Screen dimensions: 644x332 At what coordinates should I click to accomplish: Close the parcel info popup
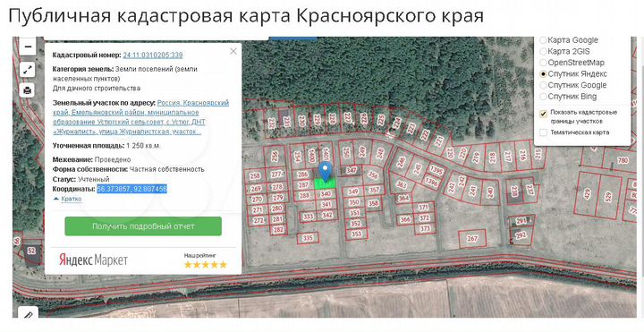233,51
